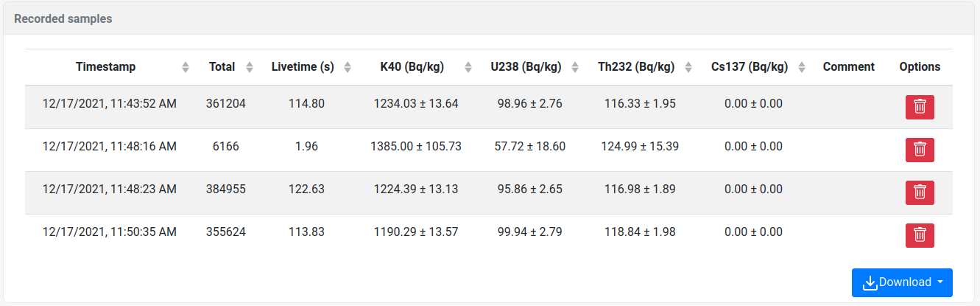
Task: Delete the 11:48:23 AM sample row
Action: 920,192
